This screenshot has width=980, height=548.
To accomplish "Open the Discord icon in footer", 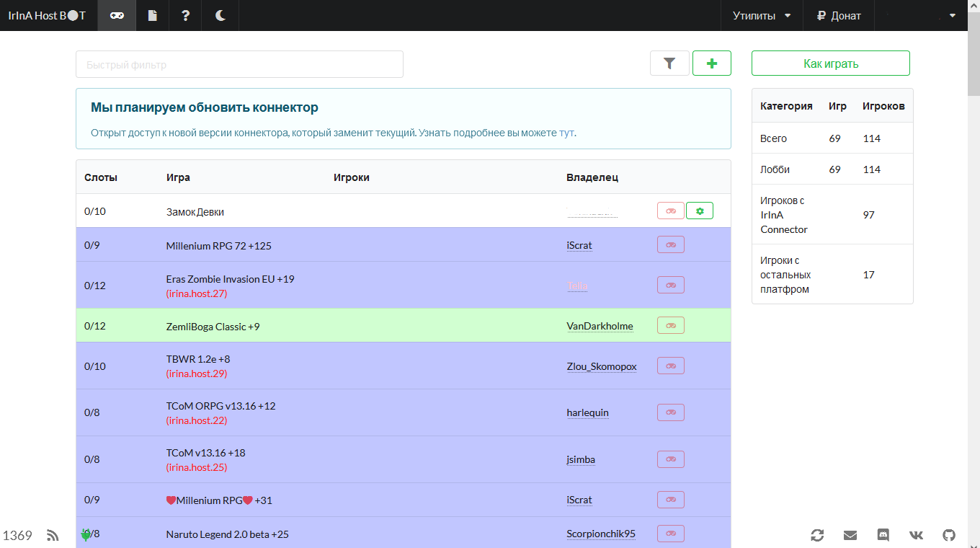I will (x=883, y=535).
